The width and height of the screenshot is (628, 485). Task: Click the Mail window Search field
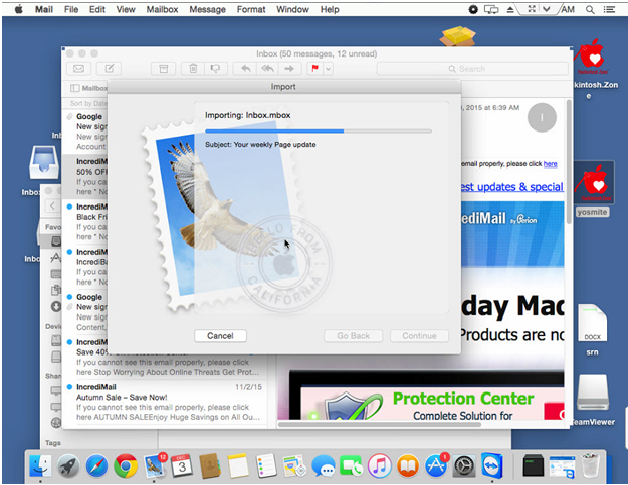[473, 69]
